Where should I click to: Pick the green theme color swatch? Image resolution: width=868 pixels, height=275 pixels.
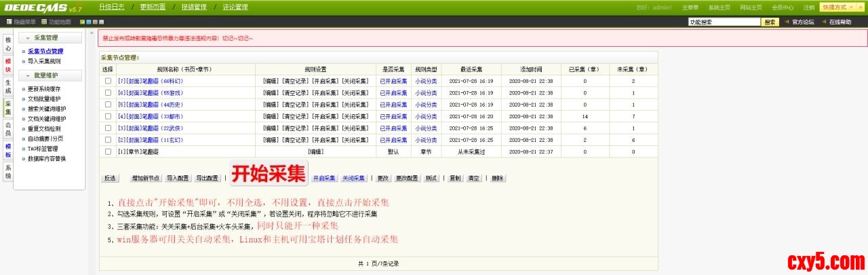82,22
